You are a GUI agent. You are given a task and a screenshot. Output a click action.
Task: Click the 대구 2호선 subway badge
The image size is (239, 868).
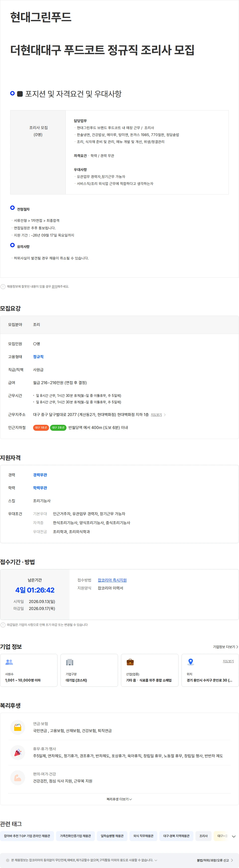pos(58,428)
